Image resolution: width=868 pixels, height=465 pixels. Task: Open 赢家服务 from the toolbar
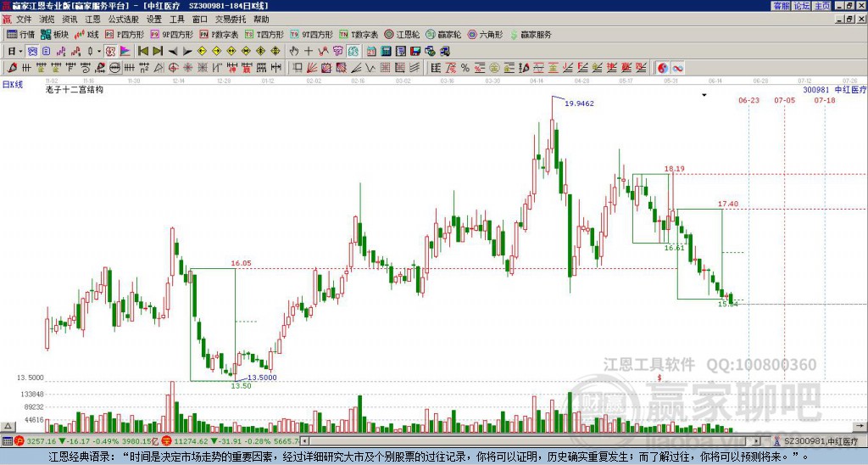(531, 35)
